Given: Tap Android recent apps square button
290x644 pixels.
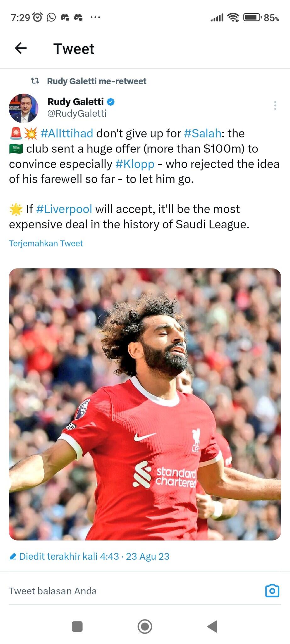Looking at the screenshot, I should (77, 626).
